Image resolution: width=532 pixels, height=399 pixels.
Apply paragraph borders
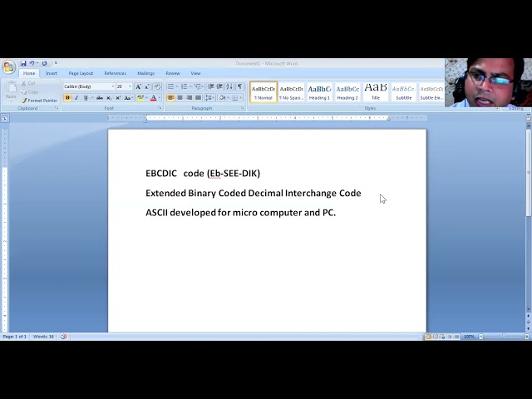tap(234, 98)
